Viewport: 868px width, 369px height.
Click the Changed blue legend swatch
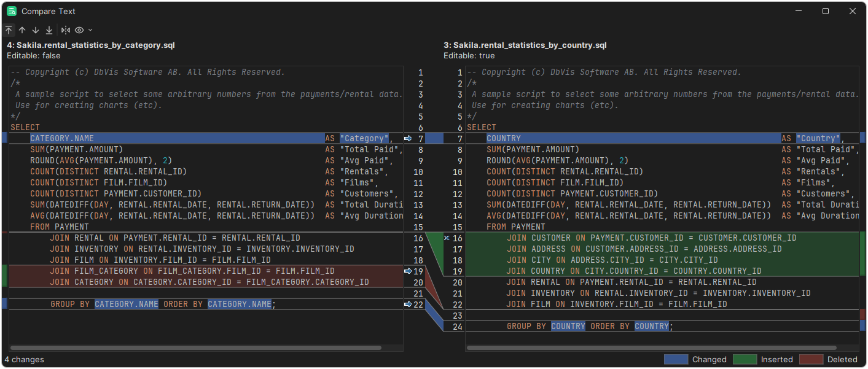click(x=676, y=360)
